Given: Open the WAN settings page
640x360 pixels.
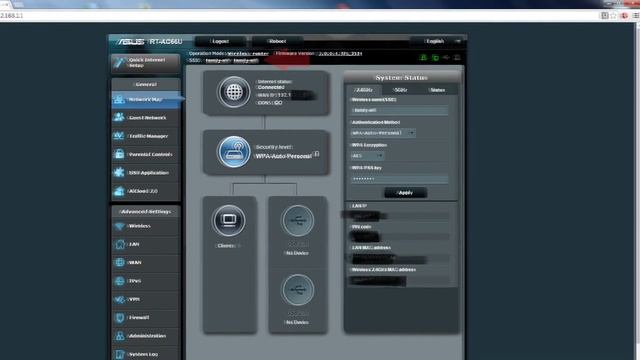Looking at the screenshot, I should pos(145,262).
